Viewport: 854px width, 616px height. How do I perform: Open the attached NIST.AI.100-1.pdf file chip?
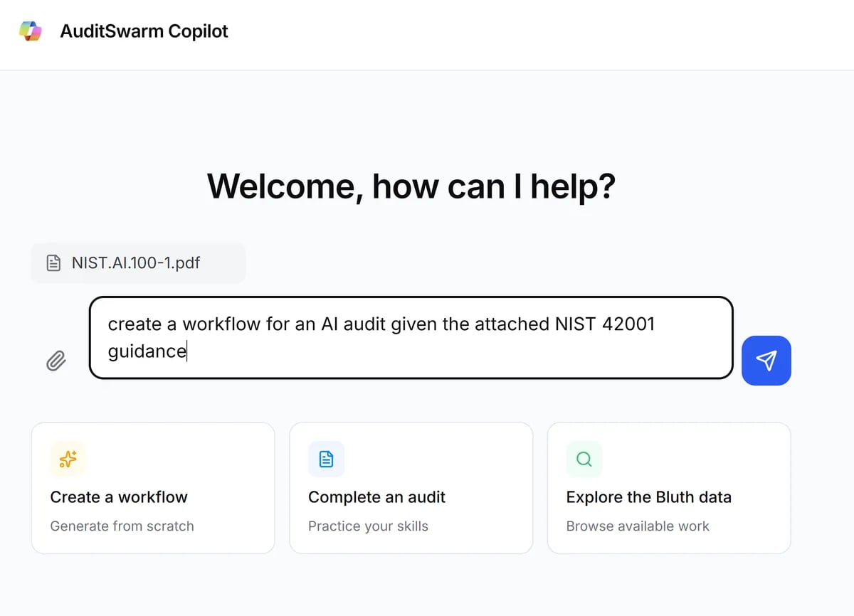(x=138, y=262)
